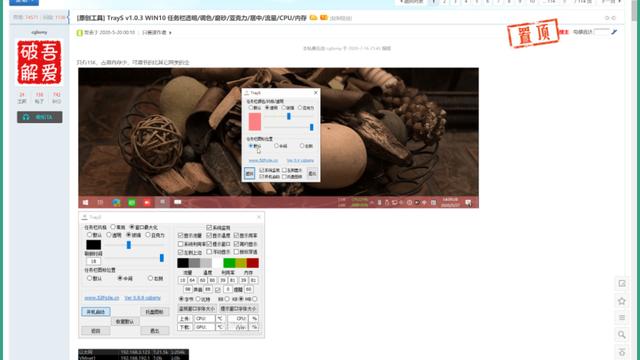Toggle 系统监视 checkbox in lower TrayS panel
This screenshot has width=640, height=360.
coord(209,227)
